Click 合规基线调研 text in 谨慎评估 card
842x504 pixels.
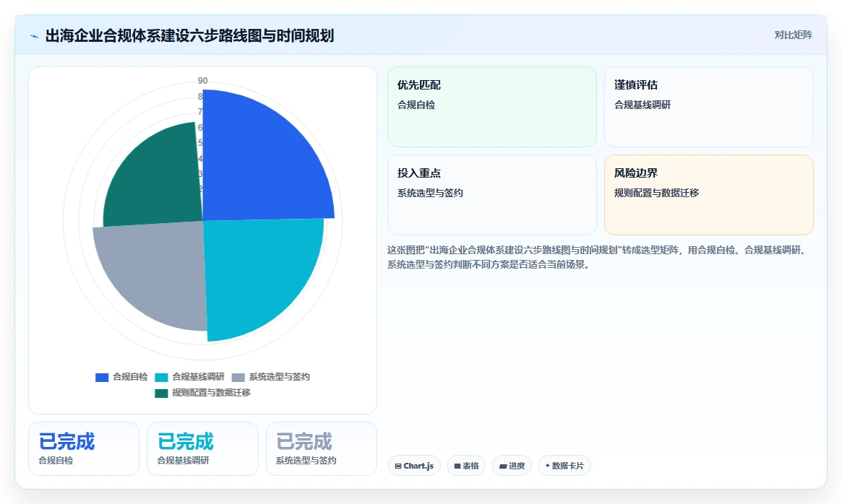pyautogui.click(x=643, y=105)
